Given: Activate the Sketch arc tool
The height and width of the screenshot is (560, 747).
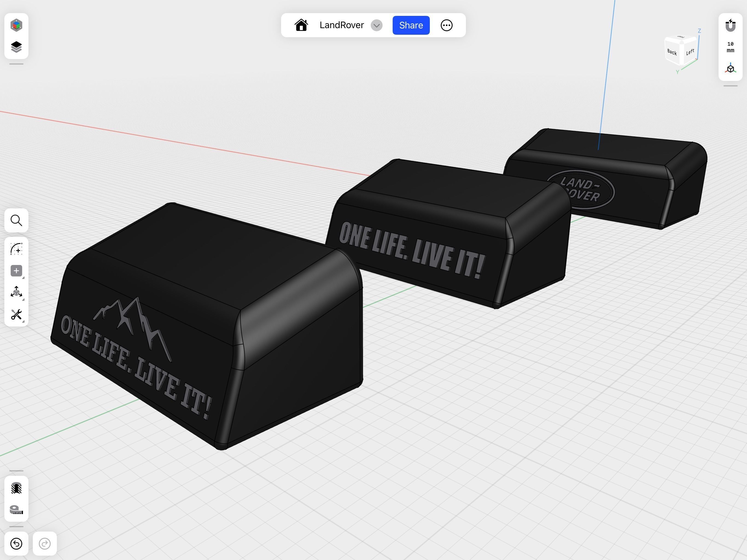Looking at the screenshot, I should (x=16, y=249).
